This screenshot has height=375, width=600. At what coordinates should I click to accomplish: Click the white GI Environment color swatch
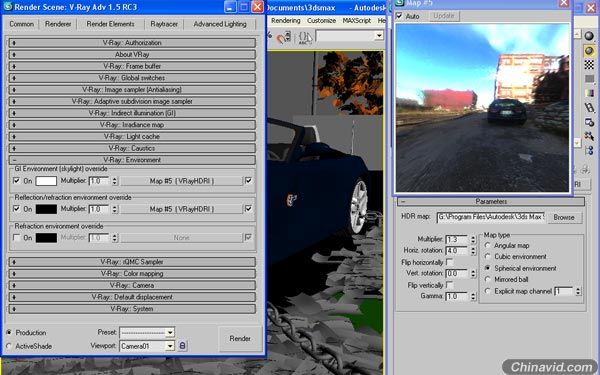click(46, 181)
